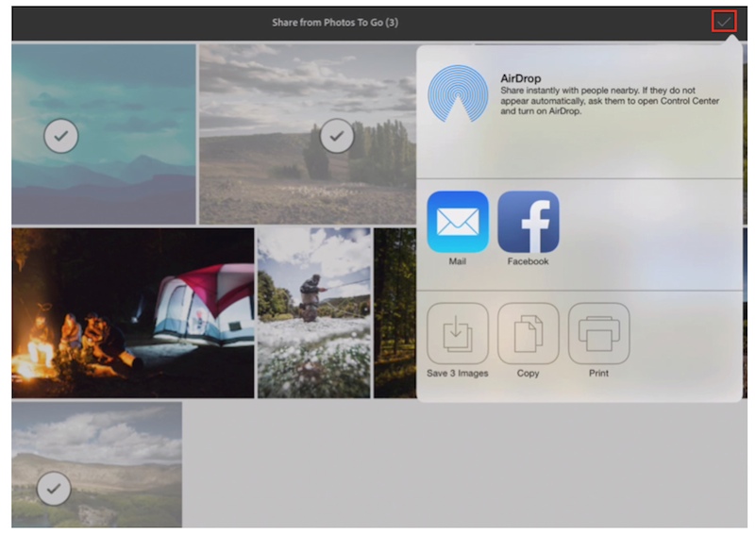Image resolution: width=756 pixels, height=535 pixels.
Task: Click the 'Save 3 Images' label
Action: click(x=458, y=373)
